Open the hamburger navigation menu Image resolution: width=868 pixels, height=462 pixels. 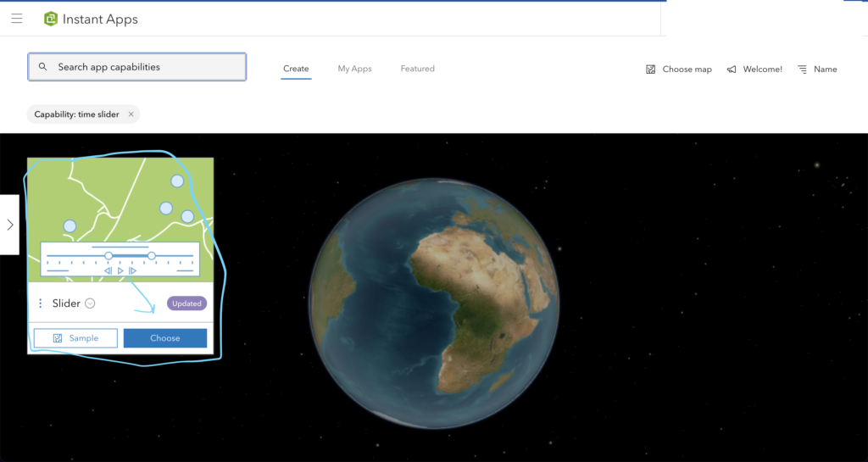(x=17, y=19)
